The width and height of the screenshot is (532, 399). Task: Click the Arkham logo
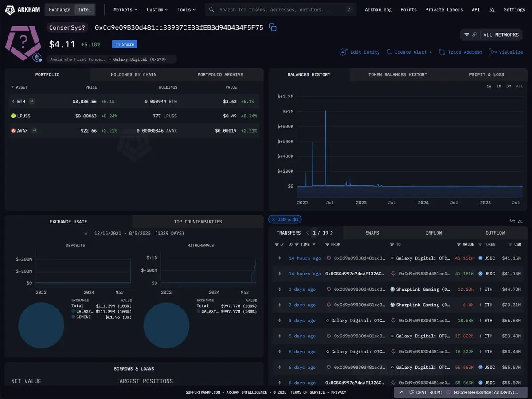click(22, 9)
